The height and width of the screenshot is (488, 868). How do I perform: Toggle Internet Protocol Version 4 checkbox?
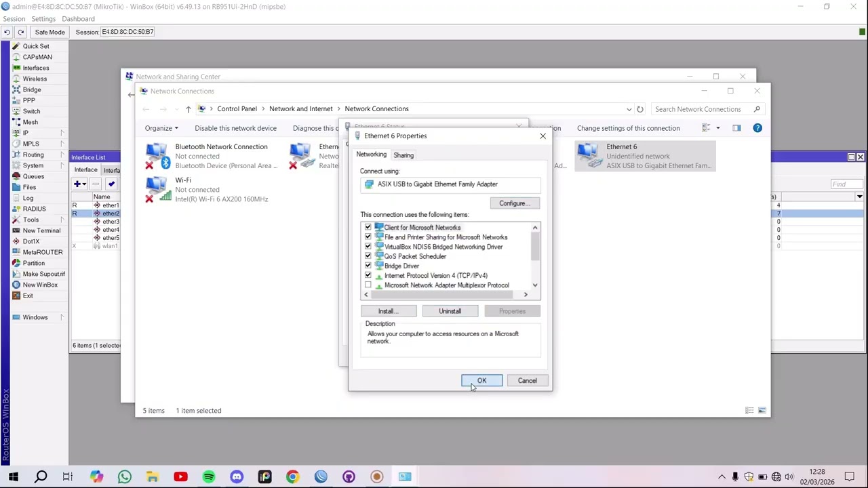pos(368,275)
